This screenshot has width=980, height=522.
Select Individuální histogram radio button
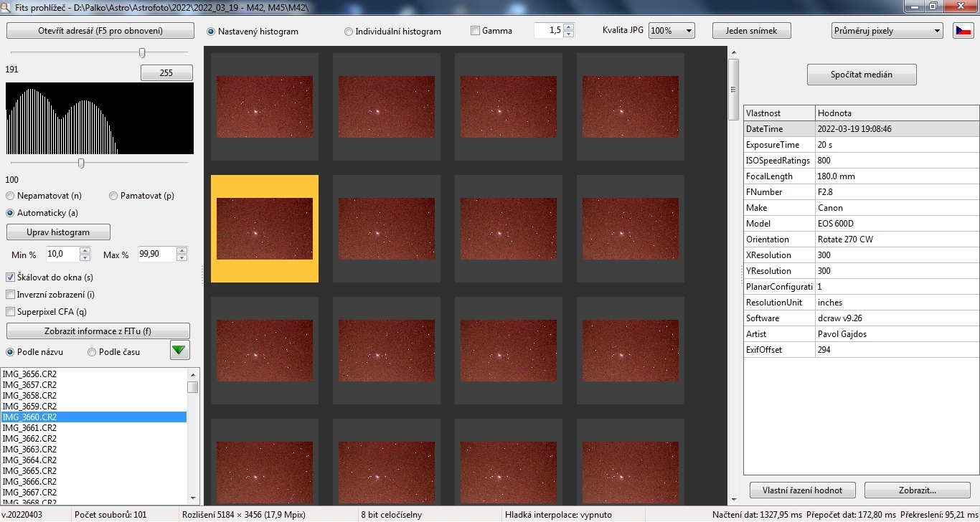349,32
